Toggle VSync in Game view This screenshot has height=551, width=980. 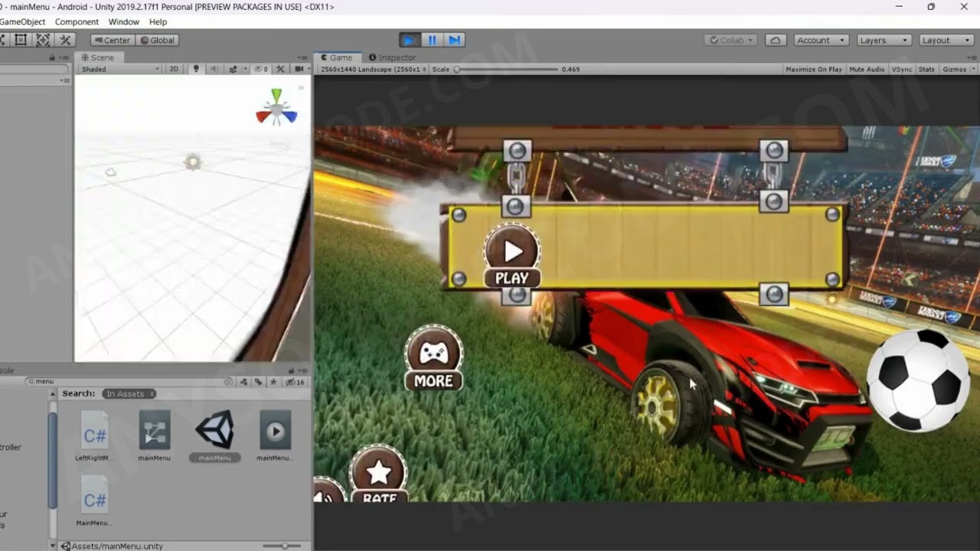click(901, 69)
